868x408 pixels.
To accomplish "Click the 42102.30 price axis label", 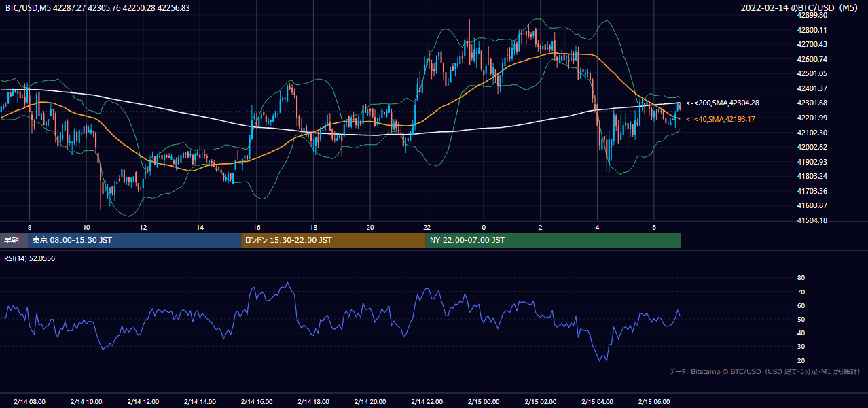I will point(812,133).
